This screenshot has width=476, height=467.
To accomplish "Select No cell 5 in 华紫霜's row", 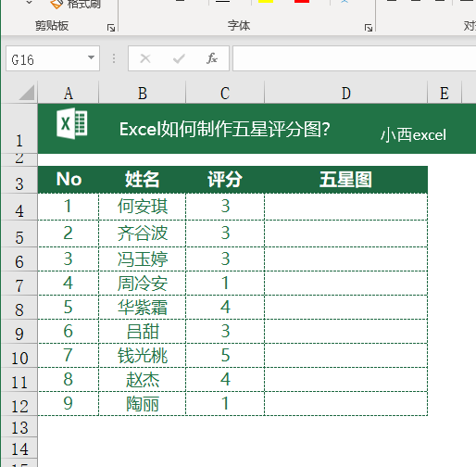I will pos(69,308).
